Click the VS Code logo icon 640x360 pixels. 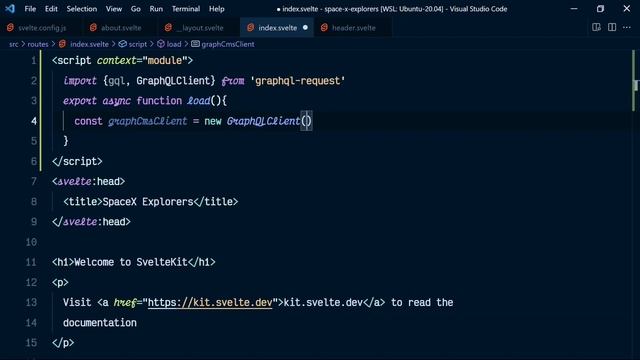[10, 9]
